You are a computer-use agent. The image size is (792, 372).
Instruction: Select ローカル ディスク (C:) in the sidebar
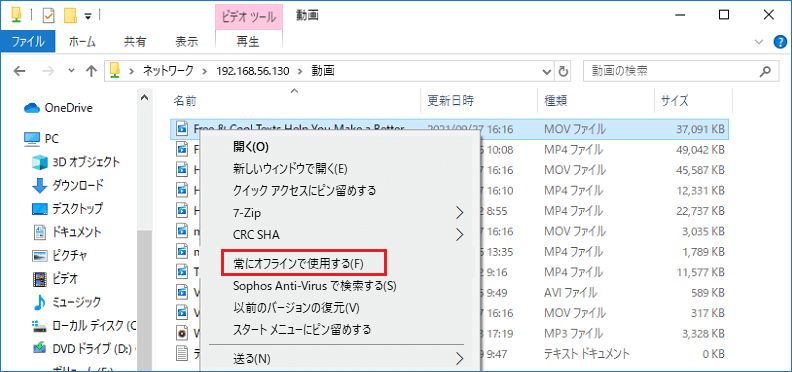click(84, 325)
